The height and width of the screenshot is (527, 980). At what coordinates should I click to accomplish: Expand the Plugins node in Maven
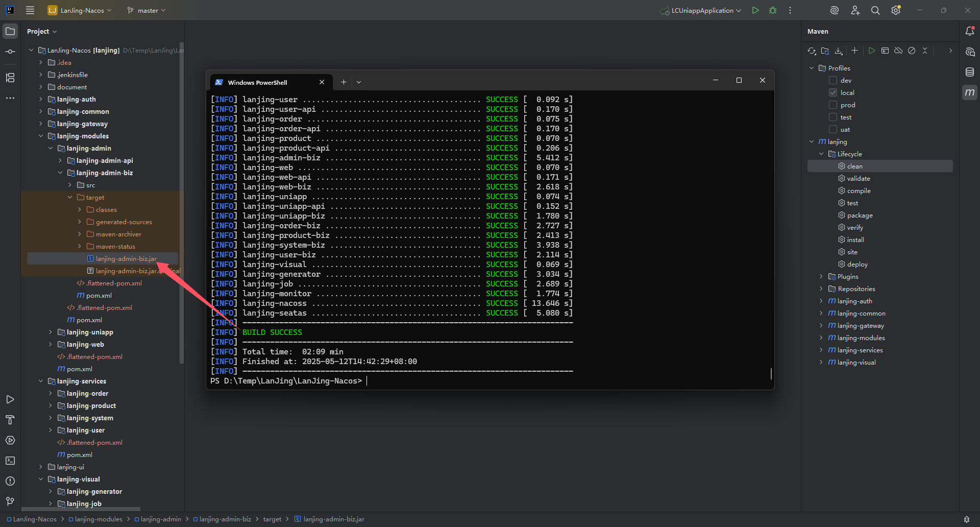coord(821,276)
